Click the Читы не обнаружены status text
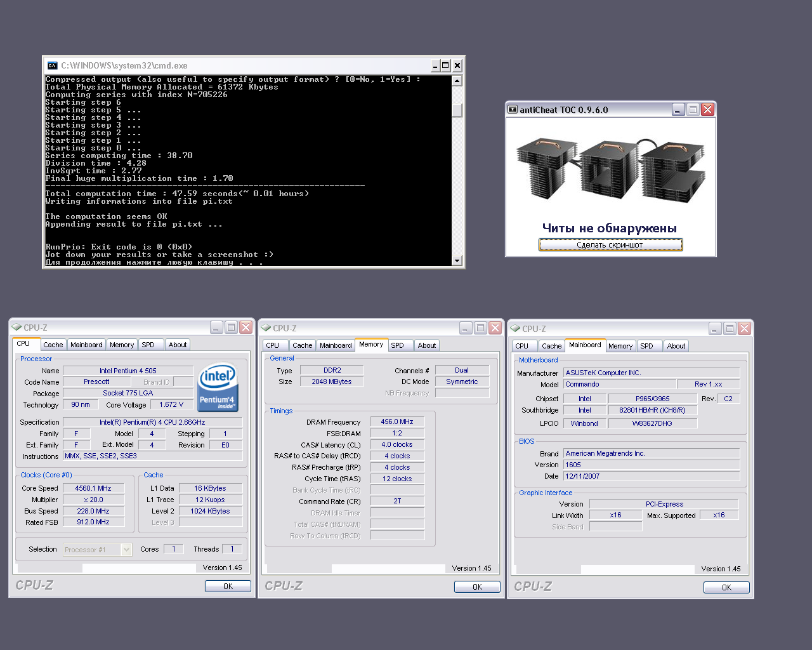The height and width of the screenshot is (650, 812). 610,228
